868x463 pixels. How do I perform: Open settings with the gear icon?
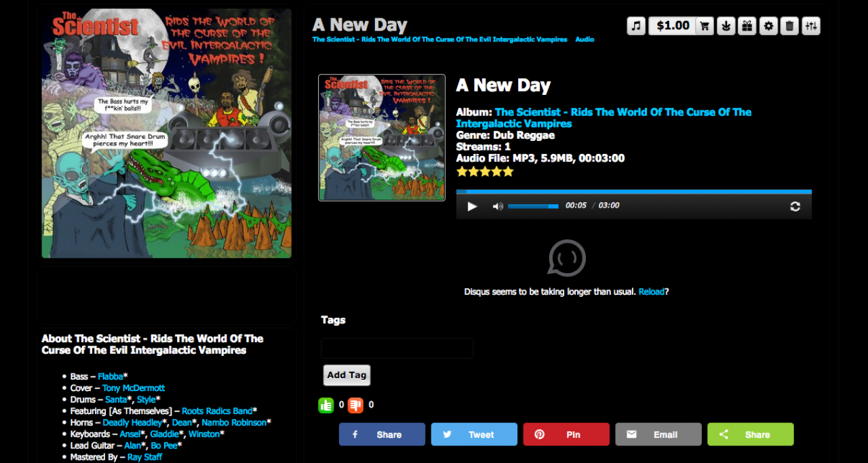[768, 26]
